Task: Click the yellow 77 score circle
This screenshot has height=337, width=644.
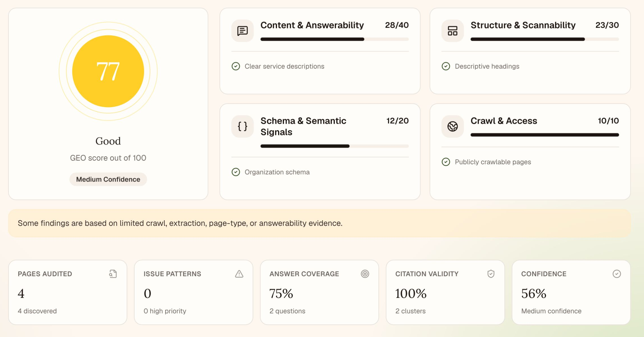Action: point(108,71)
